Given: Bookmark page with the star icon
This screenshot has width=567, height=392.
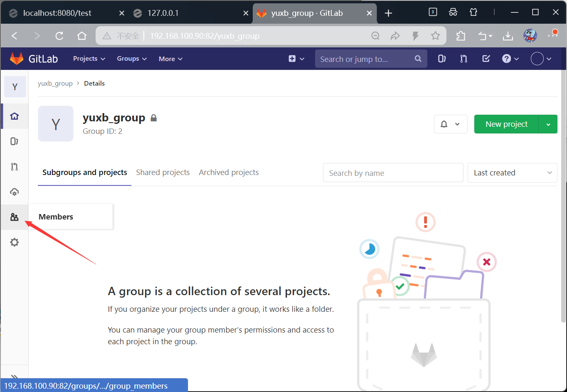Looking at the screenshot, I should pos(435,36).
